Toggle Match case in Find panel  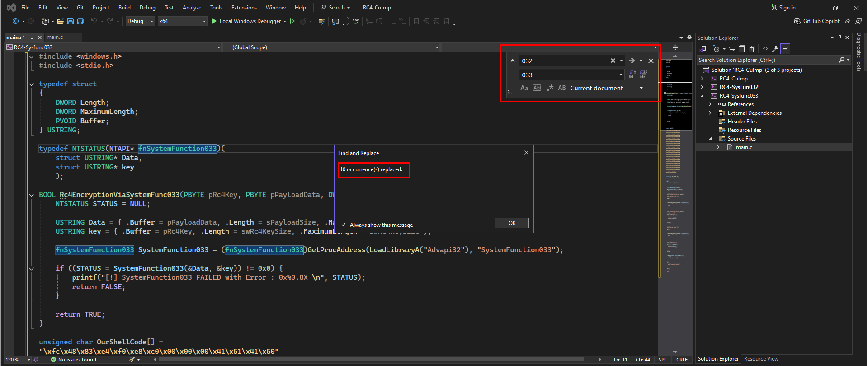coord(524,88)
